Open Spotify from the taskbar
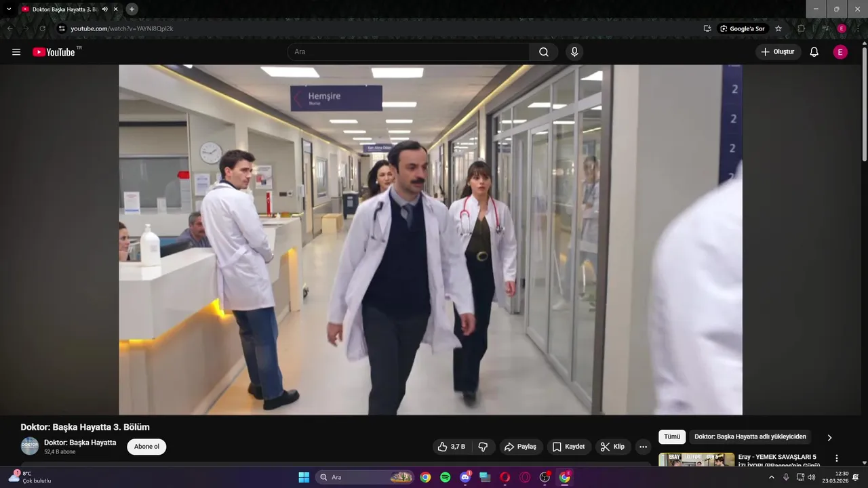Image resolution: width=868 pixels, height=488 pixels. pyautogui.click(x=446, y=477)
